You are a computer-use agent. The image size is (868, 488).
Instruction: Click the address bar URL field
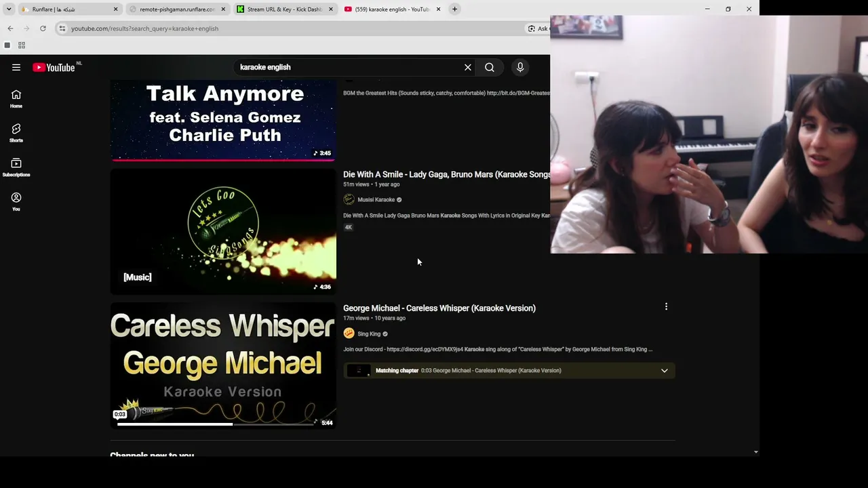point(296,28)
